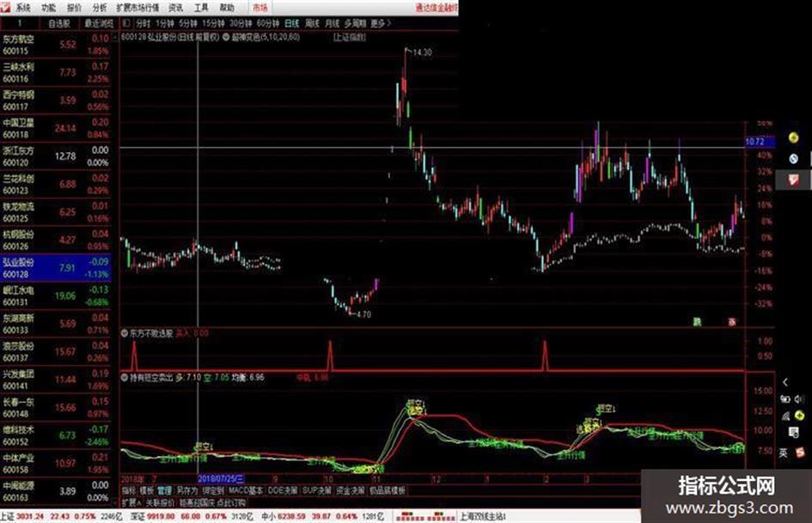Click the 持有转空卖出 indicator circle icon
Viewport: 812px width, 523px height.
click(125, 378)
